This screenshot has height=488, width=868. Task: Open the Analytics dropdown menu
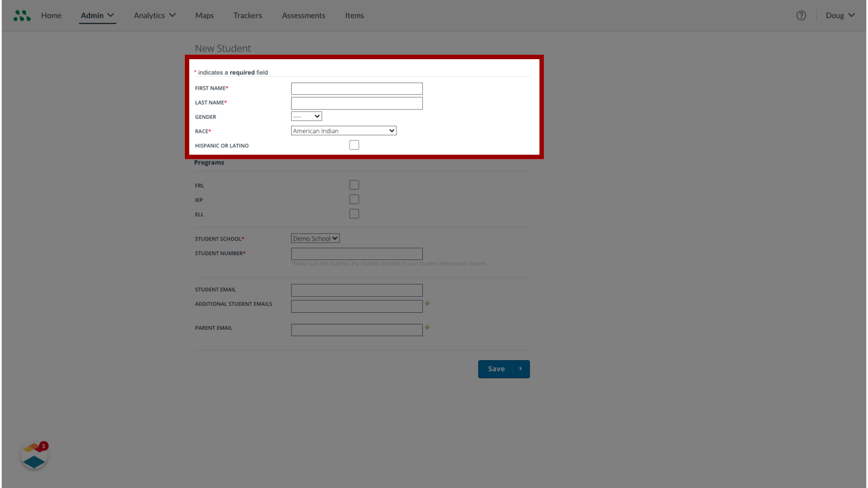coord(153,15)
